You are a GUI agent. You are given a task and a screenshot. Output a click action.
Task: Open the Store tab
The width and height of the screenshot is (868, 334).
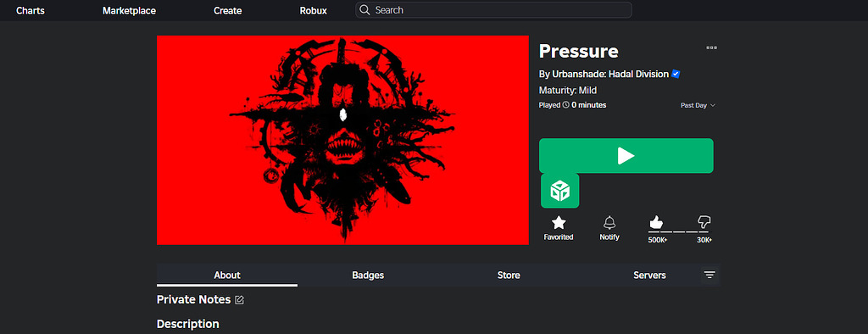coord(509,276)
